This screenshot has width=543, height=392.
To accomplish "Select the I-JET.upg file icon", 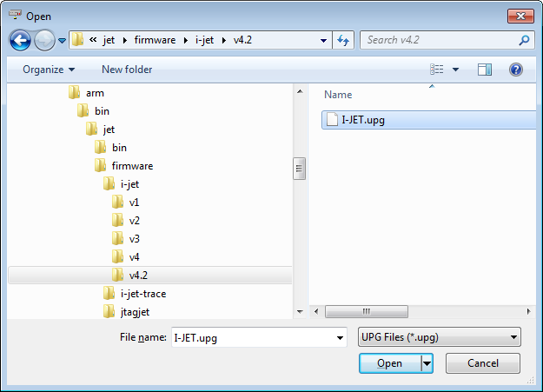I will pos(331,120).
